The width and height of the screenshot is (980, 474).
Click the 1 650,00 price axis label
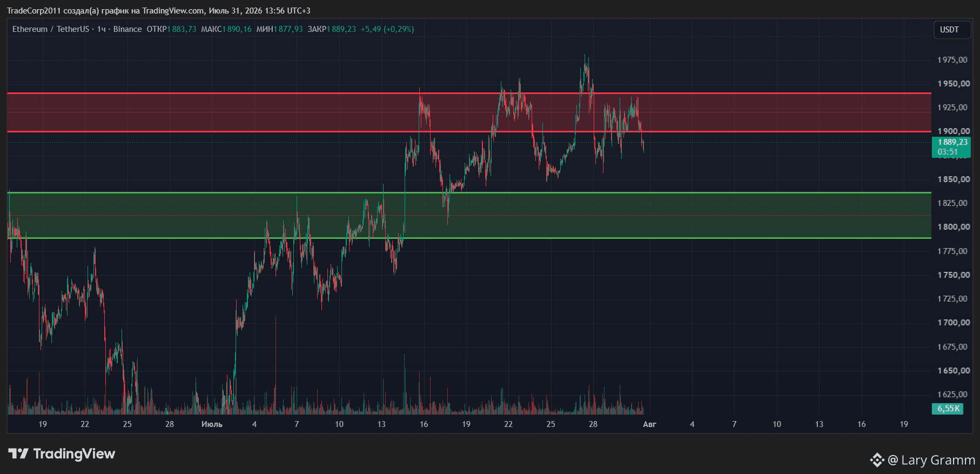[954, 371]
